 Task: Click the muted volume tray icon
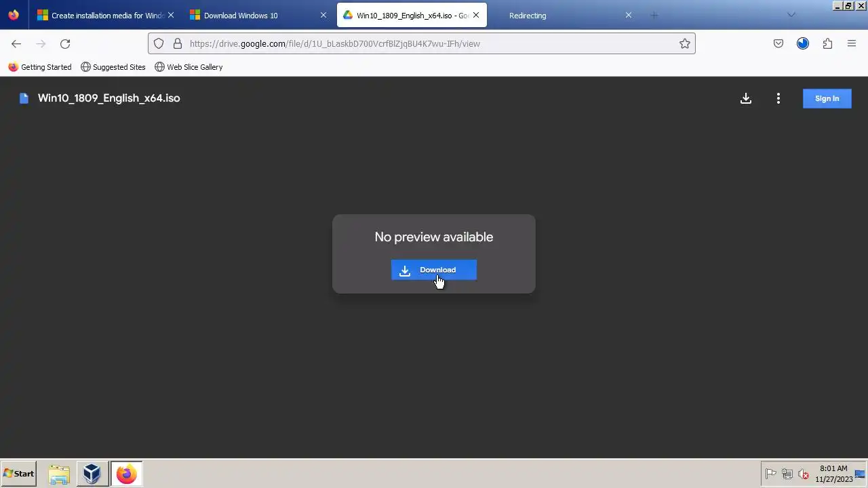(x=804, y=474)
